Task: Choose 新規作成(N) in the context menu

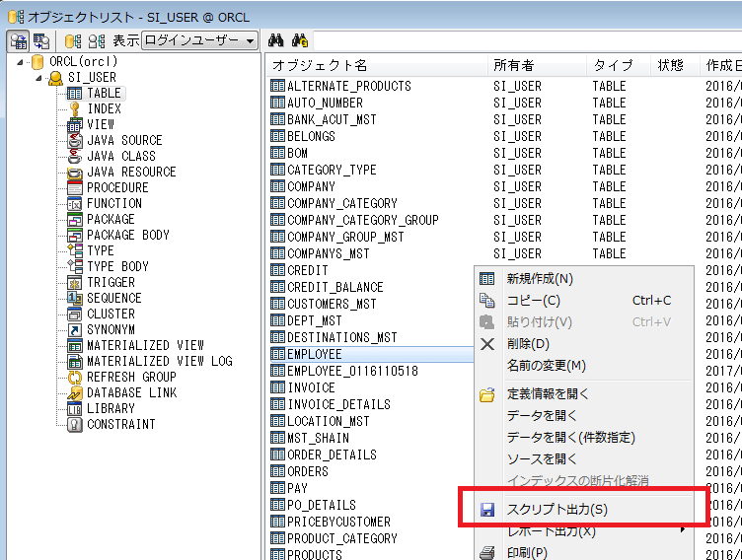Action: [x=539, y=279]
